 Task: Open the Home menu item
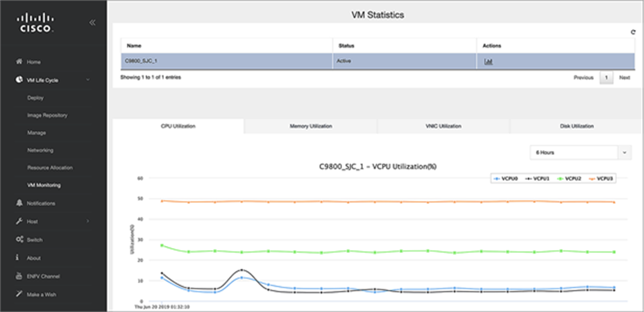click(x=34, y=62)
